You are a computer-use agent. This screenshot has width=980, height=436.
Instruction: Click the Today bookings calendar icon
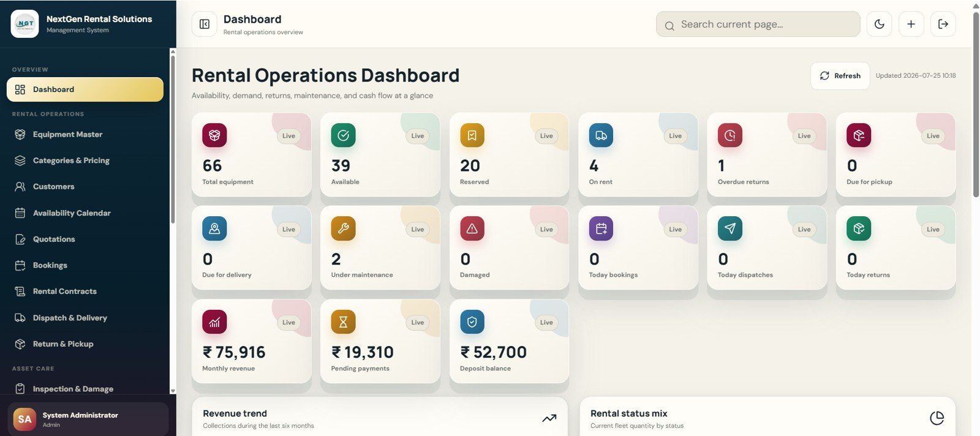(x=601, y=228)
